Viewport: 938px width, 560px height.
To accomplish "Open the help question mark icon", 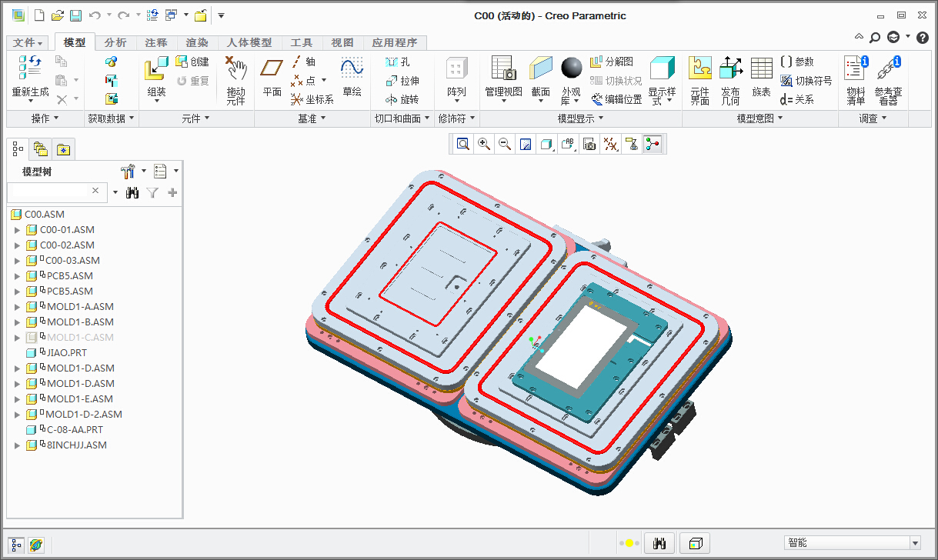I will (923, 37).
